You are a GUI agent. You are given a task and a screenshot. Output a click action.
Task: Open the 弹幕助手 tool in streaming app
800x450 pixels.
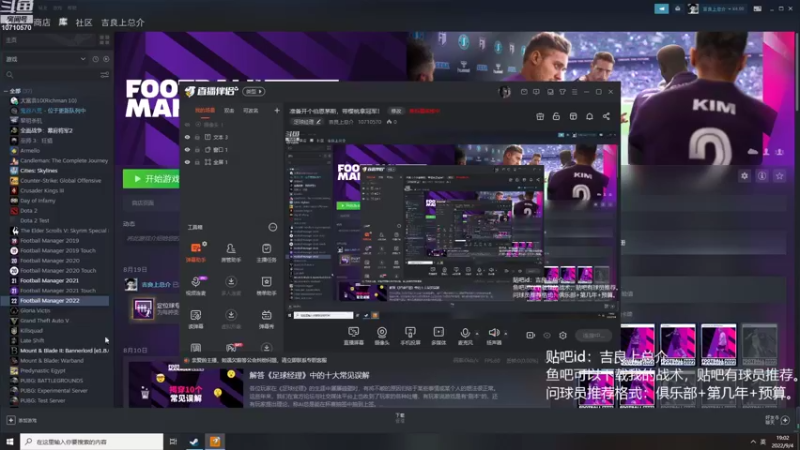point(196,252)
